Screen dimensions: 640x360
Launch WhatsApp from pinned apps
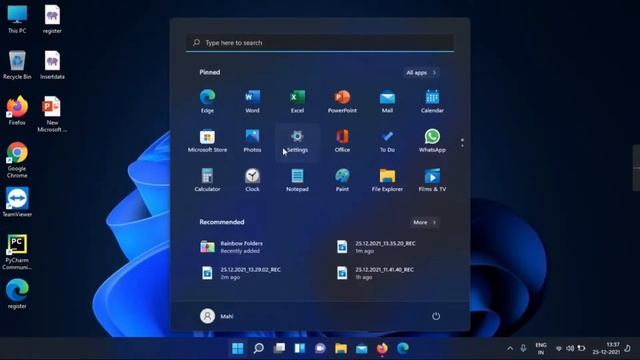point(432,141)
